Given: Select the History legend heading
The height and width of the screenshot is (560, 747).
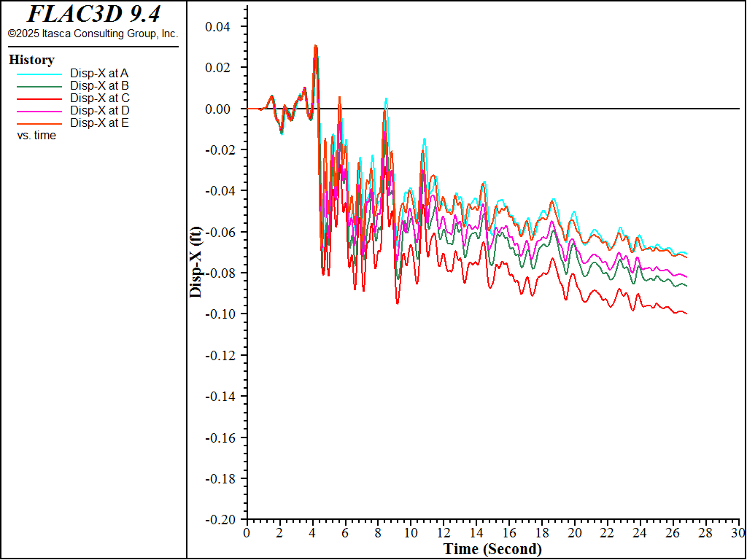Looking at the screenshot, I should (31, 60).
